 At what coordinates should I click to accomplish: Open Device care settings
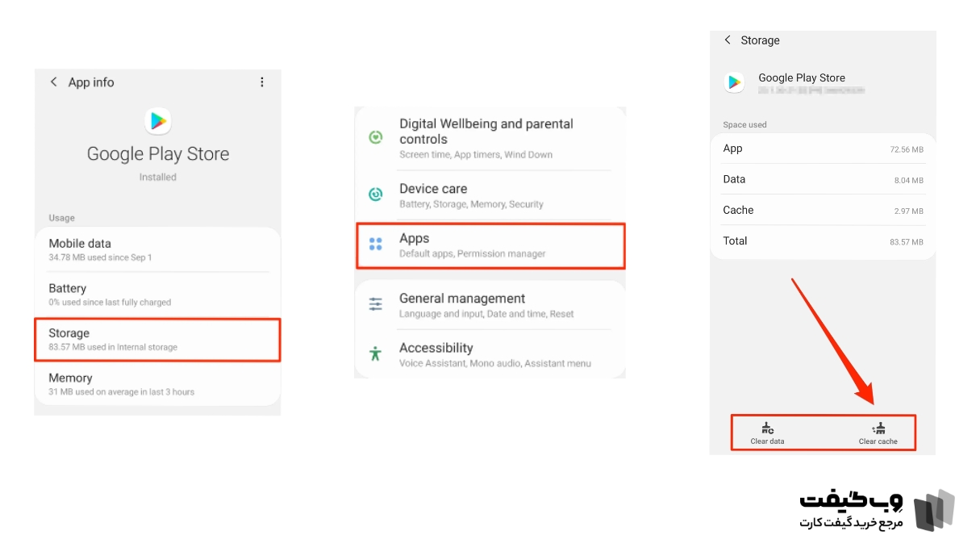pyautogui.click(x=490, y=196)
